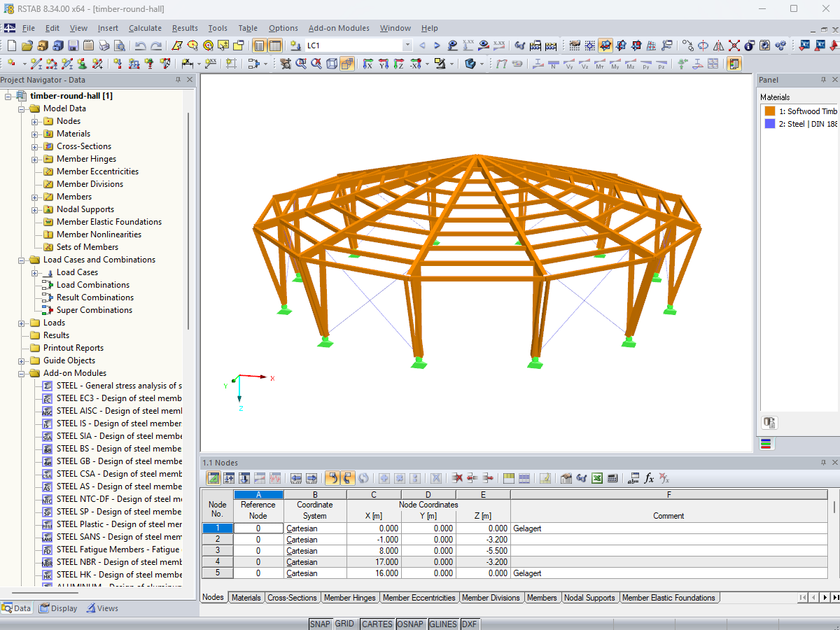Expand the Member Hinges tree item
The width and height of the screenshot is (840, 630).
click(34, 159)
